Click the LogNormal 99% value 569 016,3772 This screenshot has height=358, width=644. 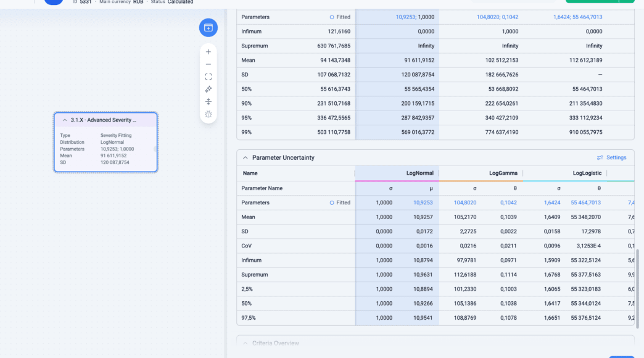[418, 132]
